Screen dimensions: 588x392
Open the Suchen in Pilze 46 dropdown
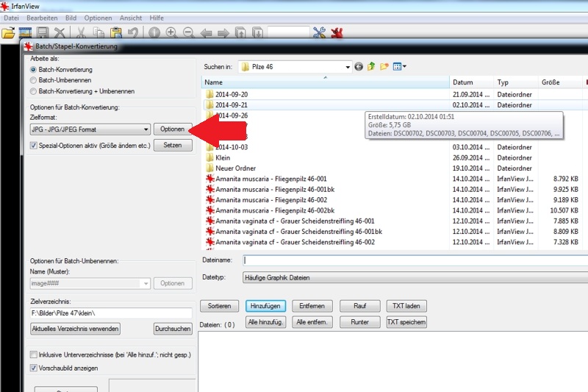click(347, 67)
